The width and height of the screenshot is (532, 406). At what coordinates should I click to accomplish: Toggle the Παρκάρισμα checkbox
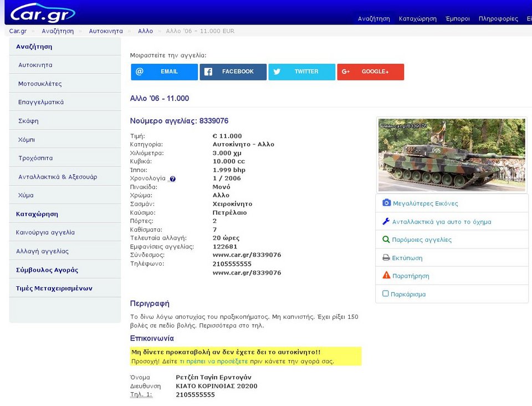(385, 294)
